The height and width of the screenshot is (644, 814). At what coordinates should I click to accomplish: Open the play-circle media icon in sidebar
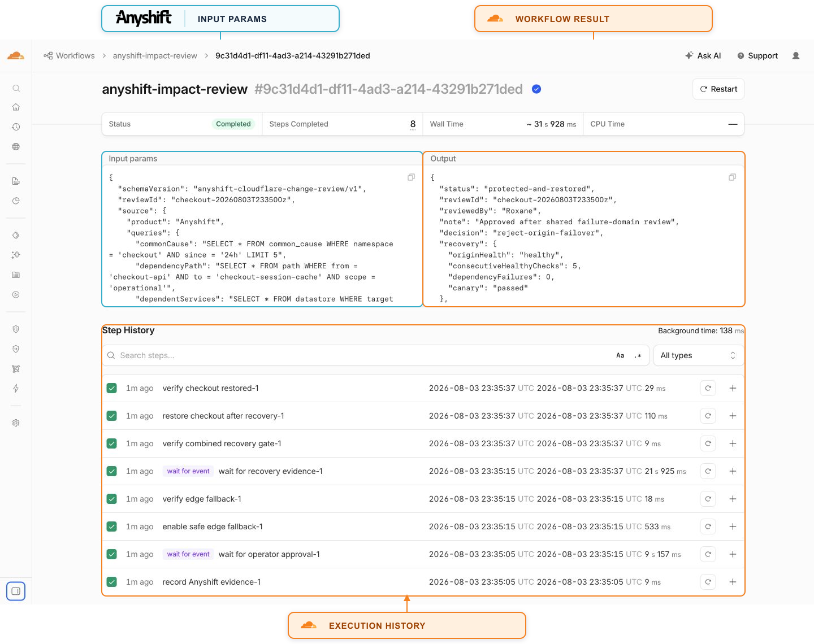(x=16, y=294)
